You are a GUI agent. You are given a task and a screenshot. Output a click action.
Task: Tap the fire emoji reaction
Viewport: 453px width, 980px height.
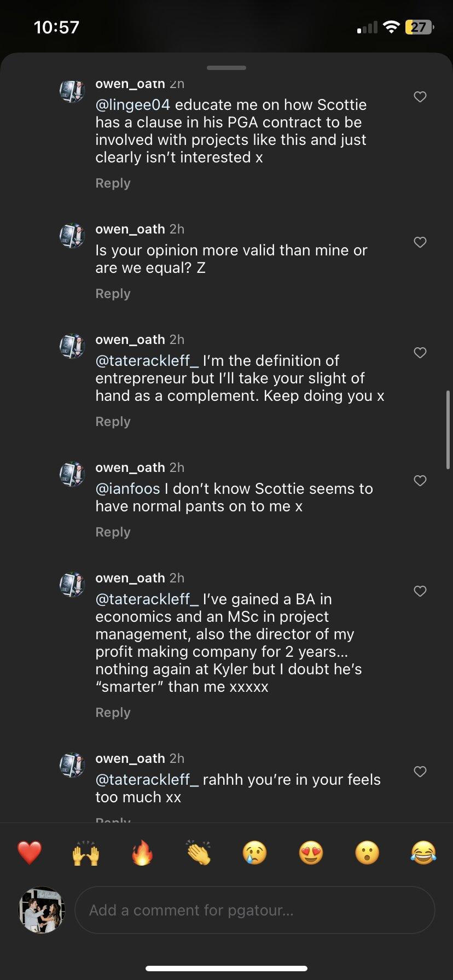[142, 853]
